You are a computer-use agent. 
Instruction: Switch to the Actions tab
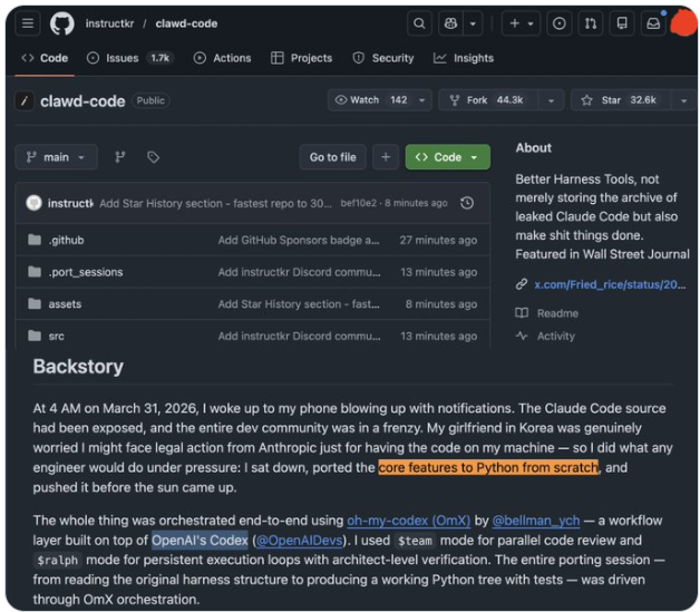(x=222, y=58)
